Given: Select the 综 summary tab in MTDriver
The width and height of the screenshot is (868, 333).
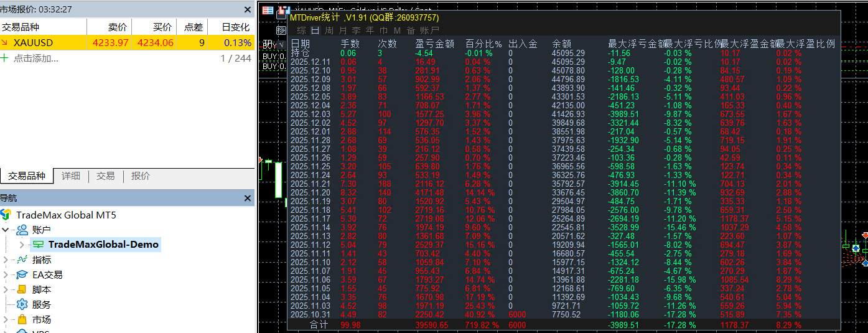Looking at the screenshot, I should click(x=301, y=30).
